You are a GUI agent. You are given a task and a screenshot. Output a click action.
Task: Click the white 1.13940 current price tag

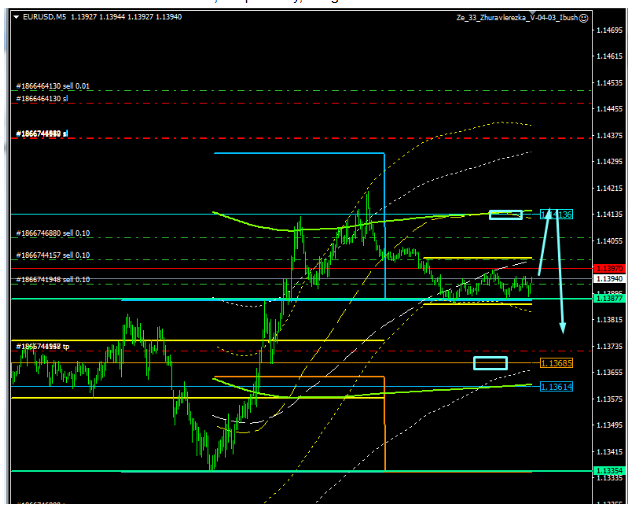610,279
